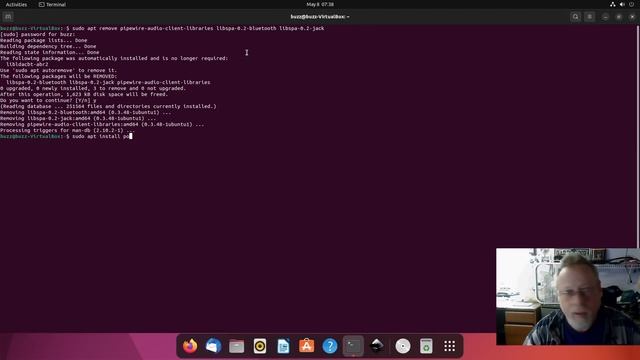Open a new terminal tab
640x360 pixels.
(8, 17)
